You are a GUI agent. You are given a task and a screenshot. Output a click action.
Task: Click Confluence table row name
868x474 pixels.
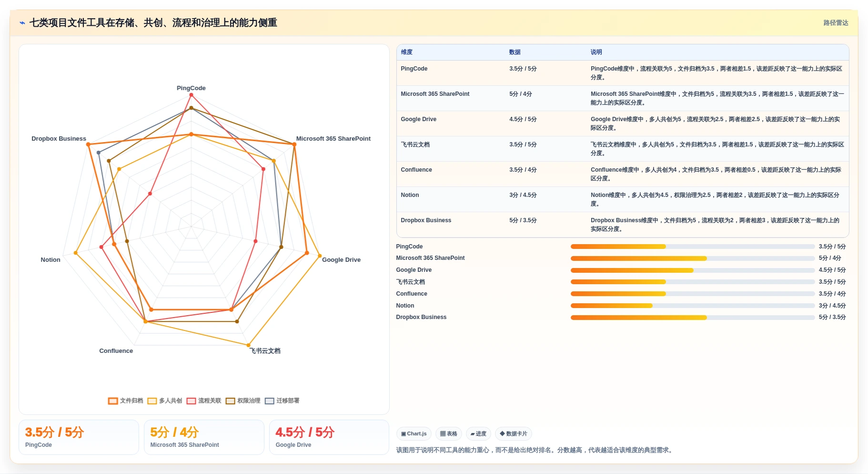[416, 170]
